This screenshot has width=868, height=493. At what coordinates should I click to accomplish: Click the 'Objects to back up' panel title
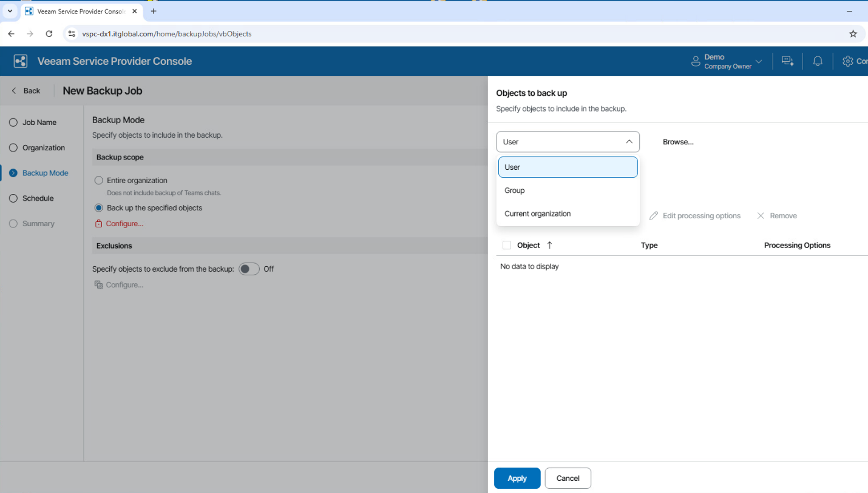[x=532, y=93]
